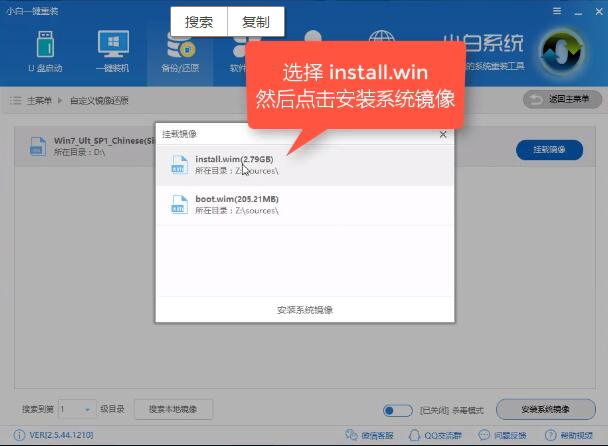Click the boot.wim file icon
The width and height of the screenshot is (608, 447).
(x=178, y=205)
